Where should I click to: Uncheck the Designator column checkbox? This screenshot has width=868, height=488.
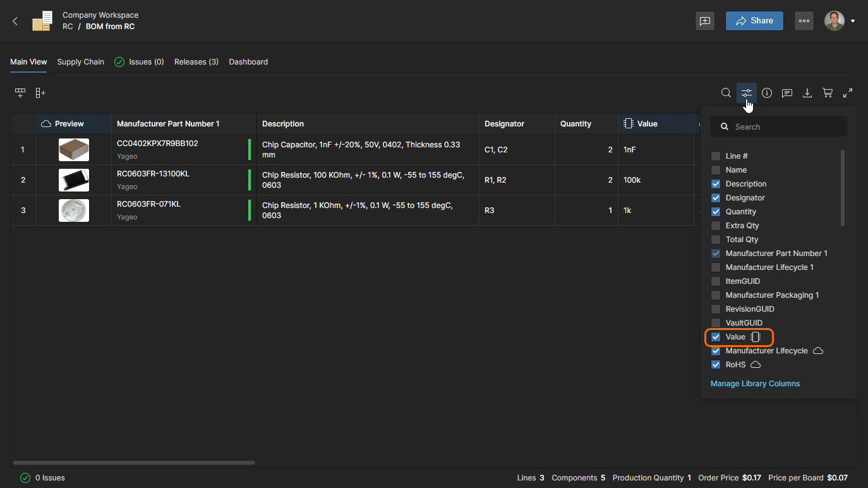[716, 198]
